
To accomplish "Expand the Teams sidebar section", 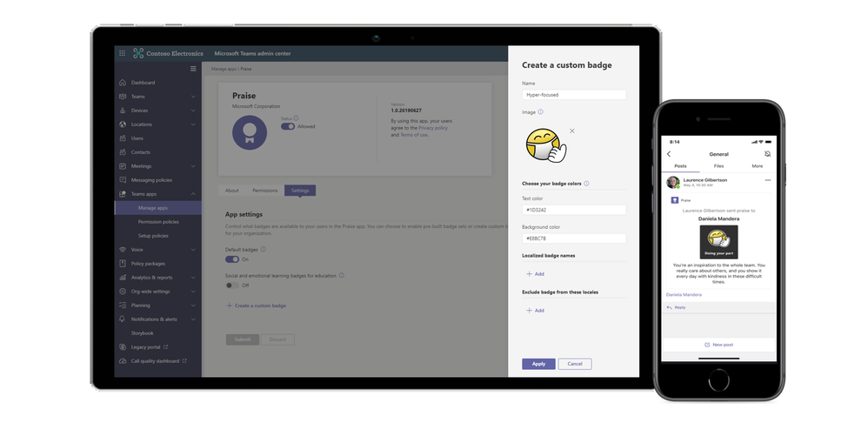I will [193, 97].
